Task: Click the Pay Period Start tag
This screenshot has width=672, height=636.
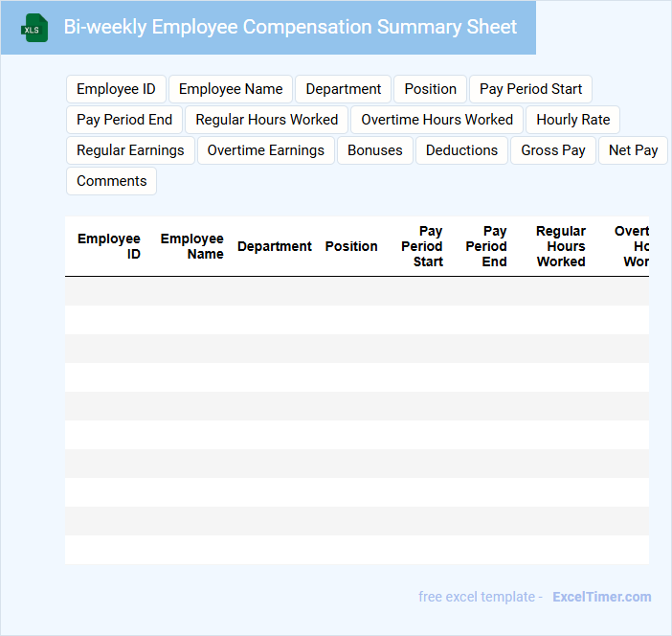Action: point(530,89)
